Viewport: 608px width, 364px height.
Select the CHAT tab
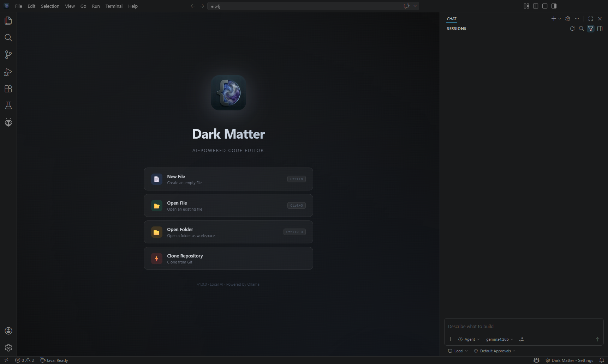click(x=452, y=19)
